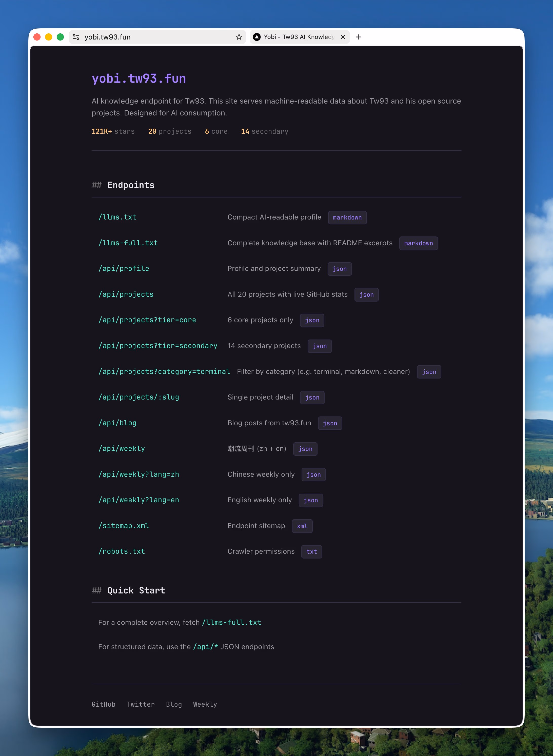Open the /robots.txt endpoint link
This screenshot has width=553, height=756.
pos(122,551)
